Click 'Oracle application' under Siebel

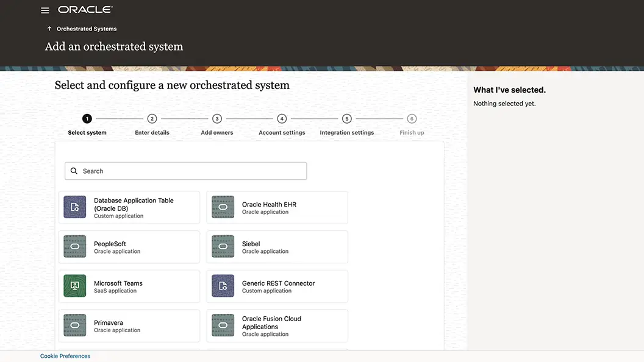coord(265,251)
